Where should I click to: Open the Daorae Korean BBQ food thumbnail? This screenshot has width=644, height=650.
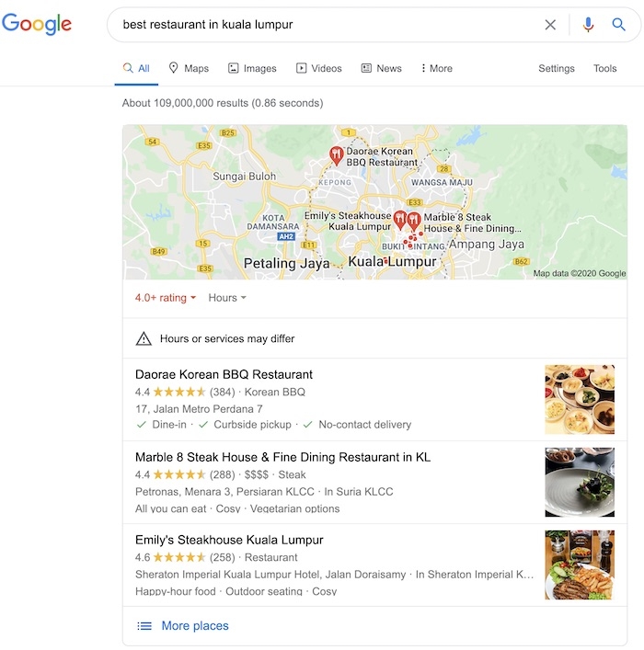[580, 399]
